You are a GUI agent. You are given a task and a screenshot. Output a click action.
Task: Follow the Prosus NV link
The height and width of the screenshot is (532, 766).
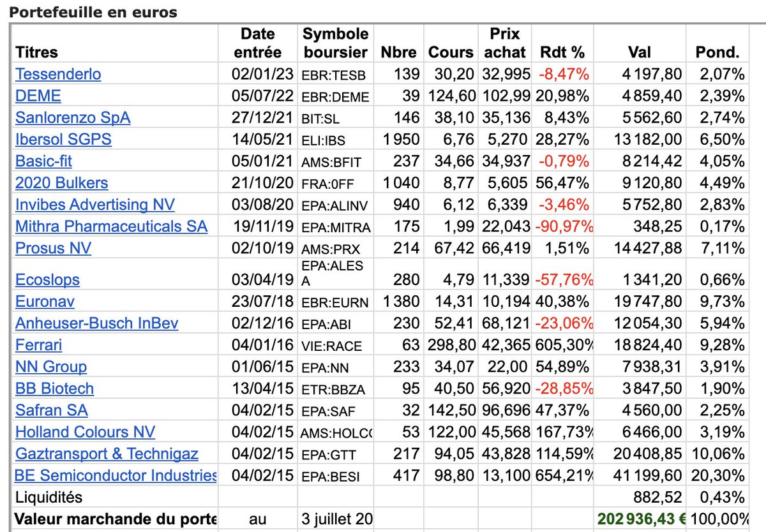pyautogui.click(x=53, y=248)
